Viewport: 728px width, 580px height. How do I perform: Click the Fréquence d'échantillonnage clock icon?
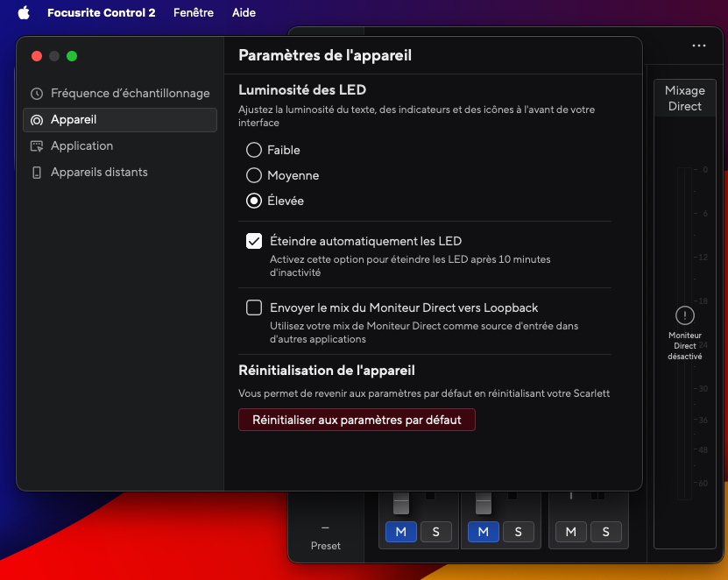pos(37,94)
